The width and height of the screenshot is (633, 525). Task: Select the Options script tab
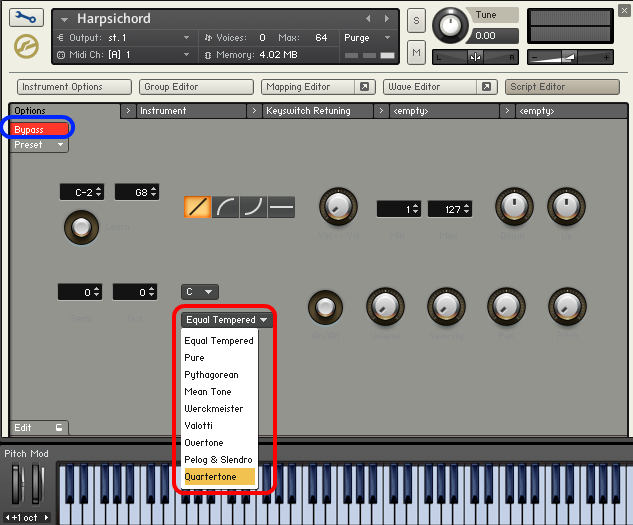(x=65, y=111)
